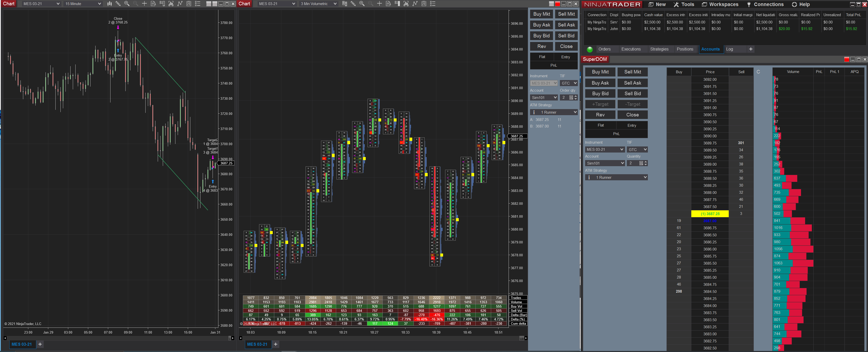The height and width of the screenshot is (352, 868).
Task: Click Sell Ask in Chart Trader
Action: pyautogui.click(x=566, y=25)
